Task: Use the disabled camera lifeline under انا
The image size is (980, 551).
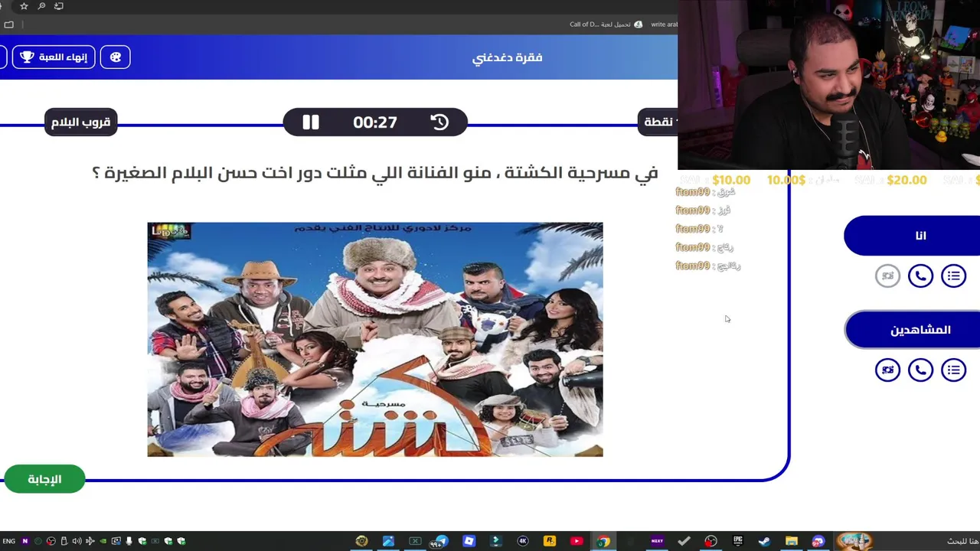Action: coord(887,276)
